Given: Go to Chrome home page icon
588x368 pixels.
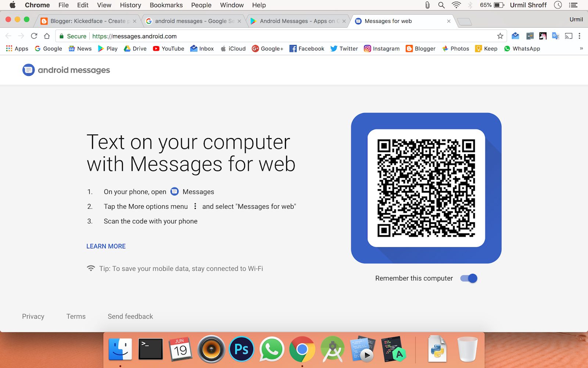Looking at the screenshot, I should [x=47, y=36].
